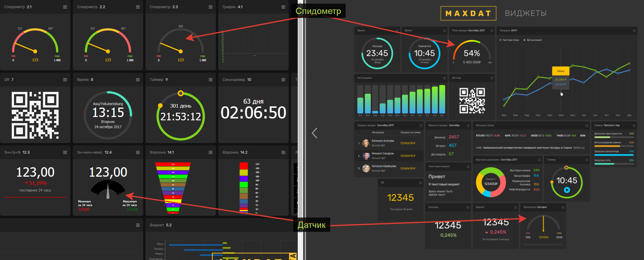Open hamburger menu of Спидометр 2.1 widget
Screen dimensions: 644x260
click(x=65, y=7)
